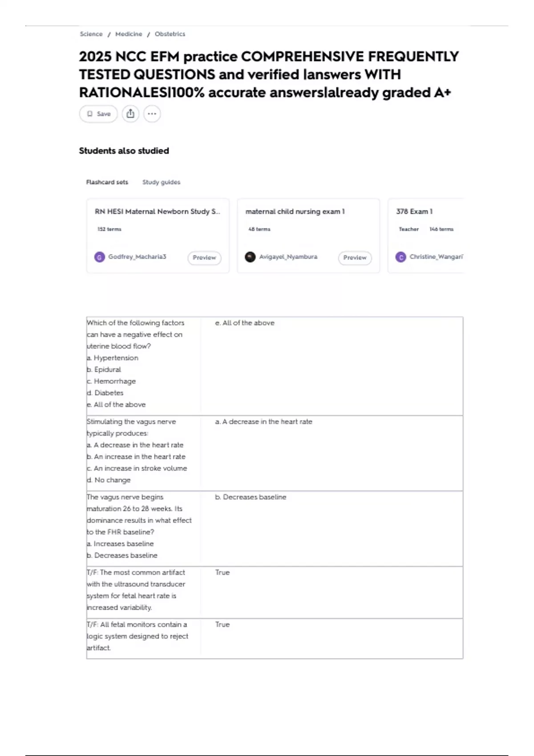Click Avigayel_Nyambura profile avatar
The image size is (534, 756).
pyautogui.click(x=251, y=257)
